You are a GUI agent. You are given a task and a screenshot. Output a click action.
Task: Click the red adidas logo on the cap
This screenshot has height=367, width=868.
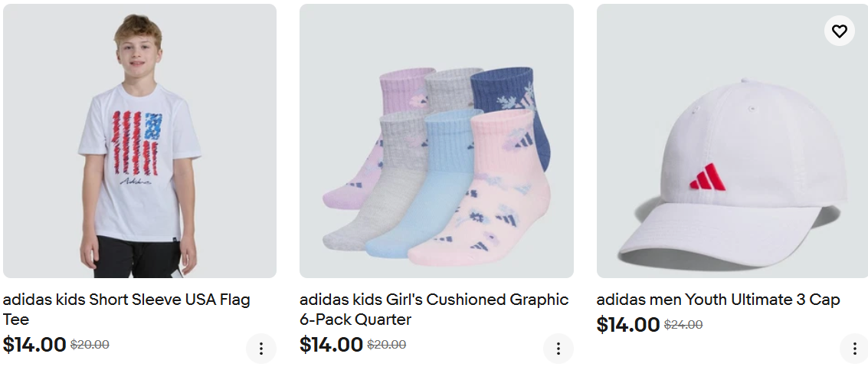(x=707, y=177)
